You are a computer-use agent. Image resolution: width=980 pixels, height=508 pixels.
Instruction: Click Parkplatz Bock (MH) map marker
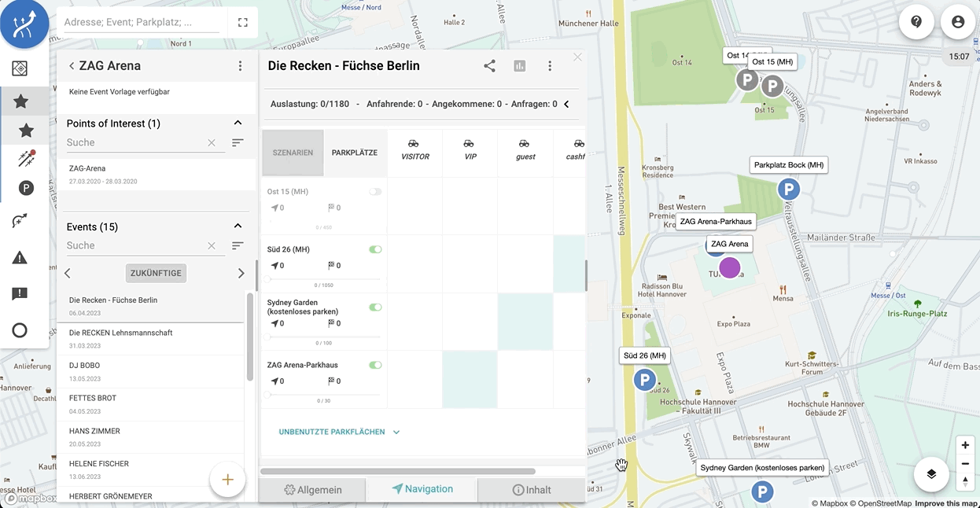tap(788, 190)
